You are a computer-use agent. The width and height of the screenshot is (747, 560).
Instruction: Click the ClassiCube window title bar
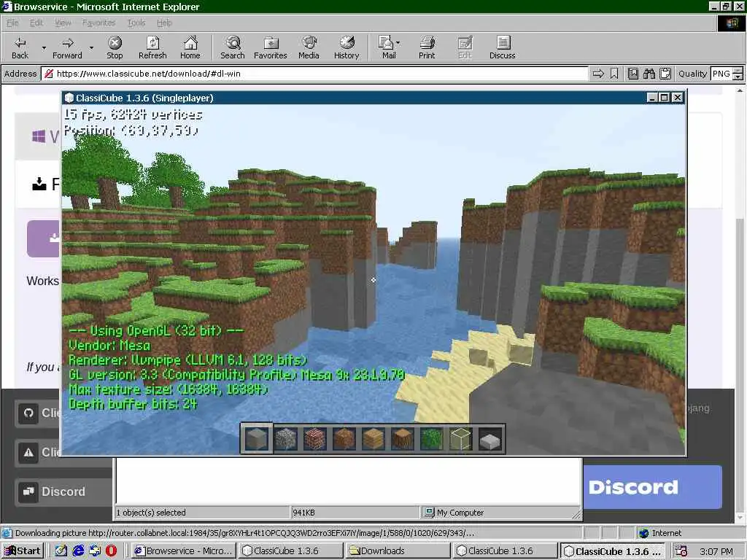click(354, 98)
